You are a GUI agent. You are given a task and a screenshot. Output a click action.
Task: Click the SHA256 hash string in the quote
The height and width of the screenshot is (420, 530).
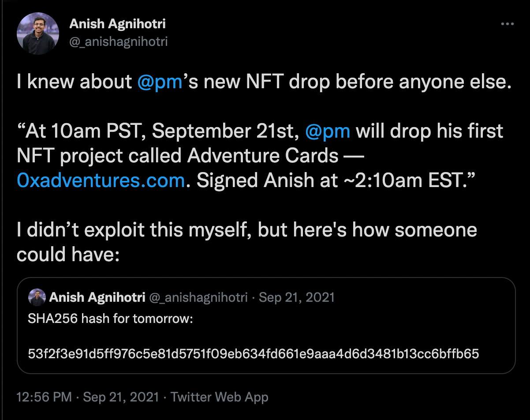point(253,353)
